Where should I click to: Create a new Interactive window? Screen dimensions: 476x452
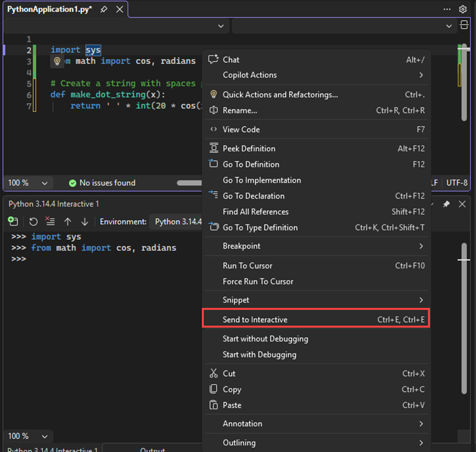pyautogui.click(x=13, y=221)
